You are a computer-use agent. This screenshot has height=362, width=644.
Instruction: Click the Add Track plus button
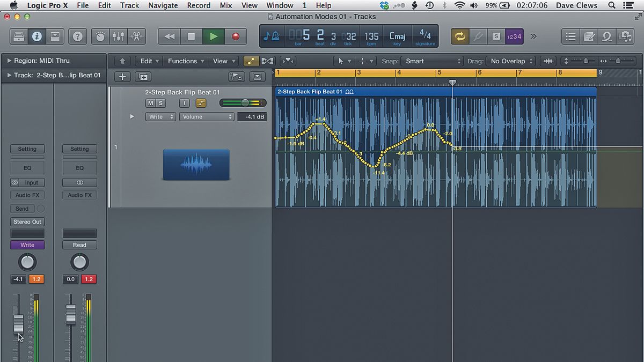122,77
